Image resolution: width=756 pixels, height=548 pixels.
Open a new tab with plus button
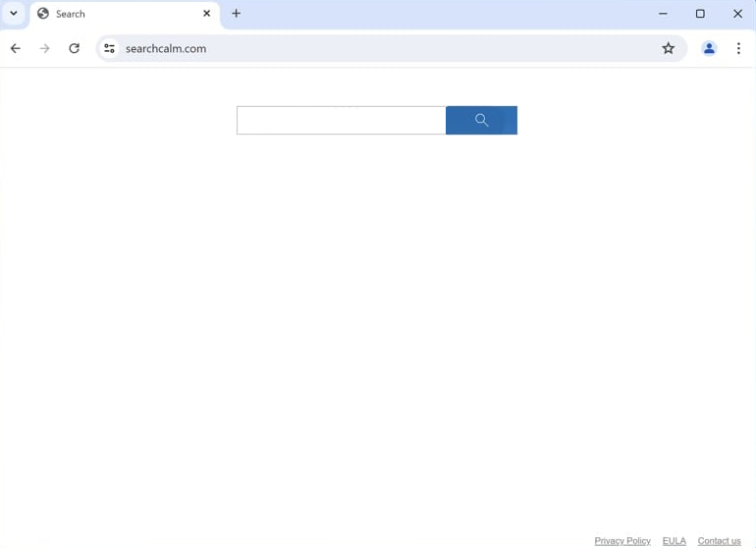point(236,14)
